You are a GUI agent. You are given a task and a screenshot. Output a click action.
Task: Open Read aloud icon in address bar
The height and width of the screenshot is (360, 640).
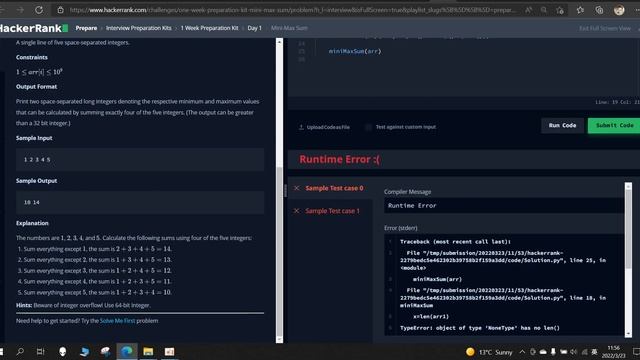[x=529, y=10]
